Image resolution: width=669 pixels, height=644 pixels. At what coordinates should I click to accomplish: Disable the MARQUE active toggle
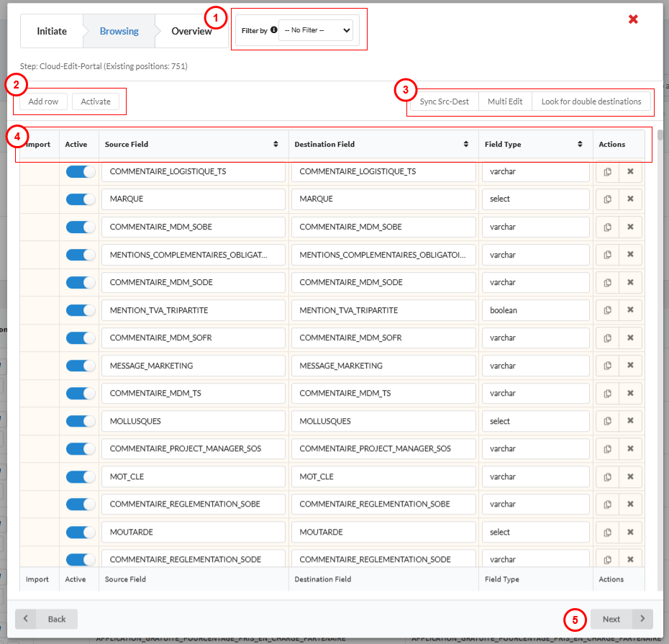tap(81, 199)
